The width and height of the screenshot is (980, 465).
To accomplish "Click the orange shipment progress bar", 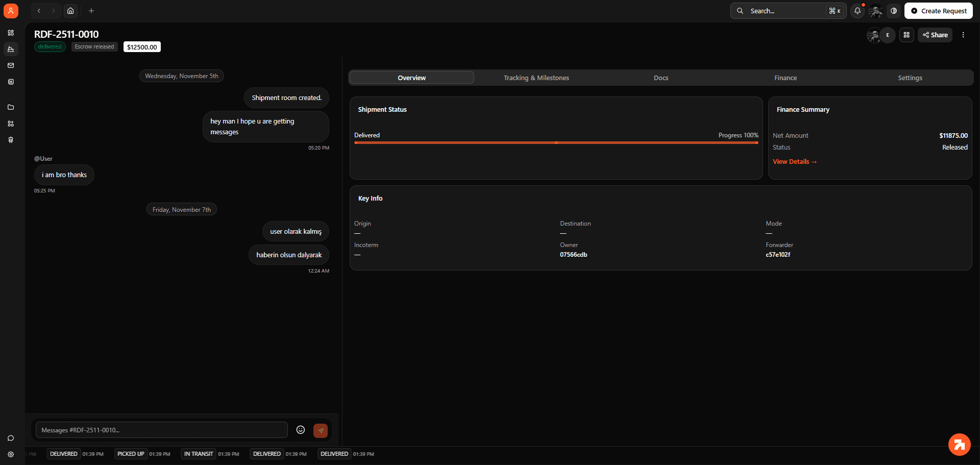I will pyautogui.click(x=556, y=143).
